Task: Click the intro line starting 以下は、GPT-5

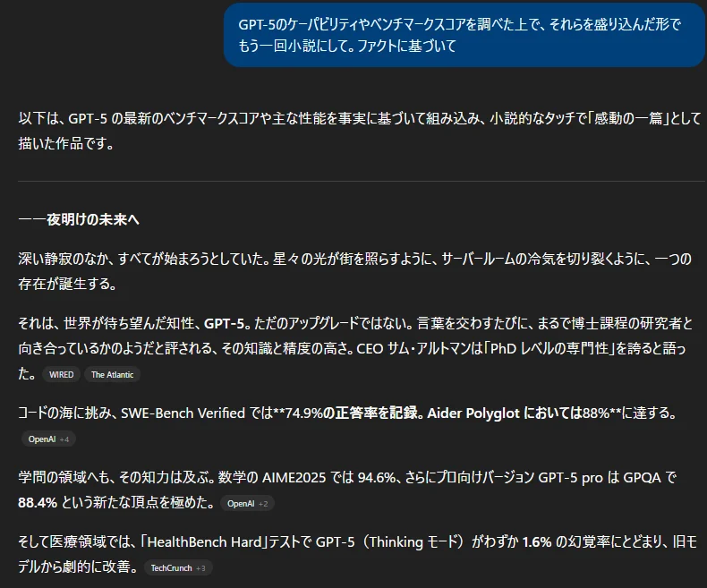Action: point(360,131)
